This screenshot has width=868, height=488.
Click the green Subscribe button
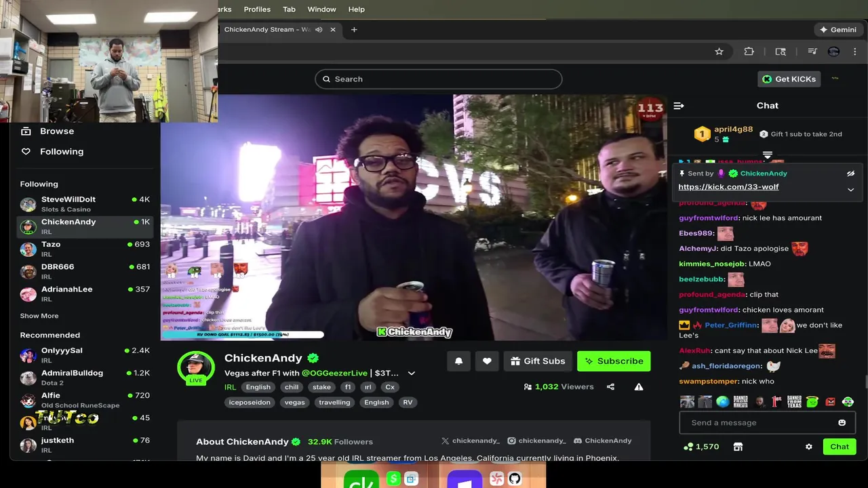[614, 361]
